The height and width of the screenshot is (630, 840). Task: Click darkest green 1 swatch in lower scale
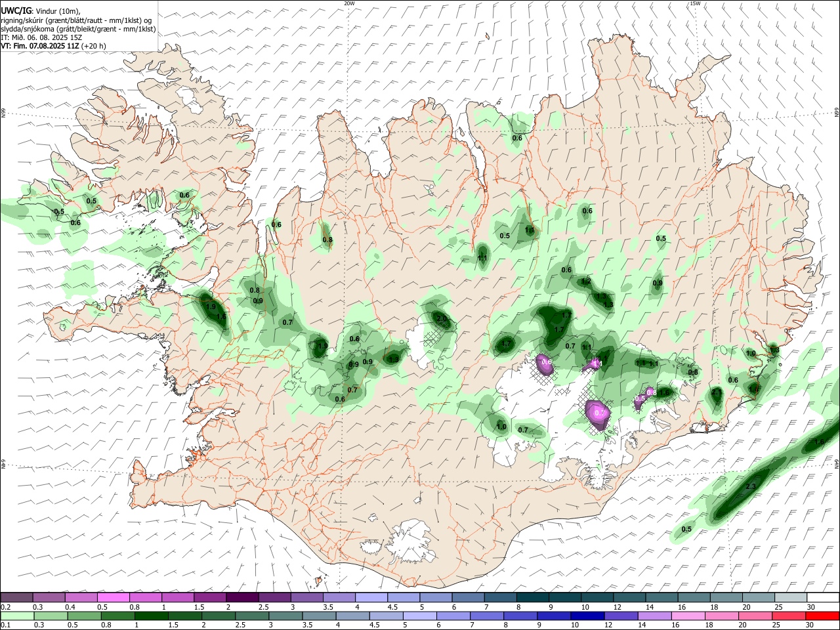coord(152,616)
